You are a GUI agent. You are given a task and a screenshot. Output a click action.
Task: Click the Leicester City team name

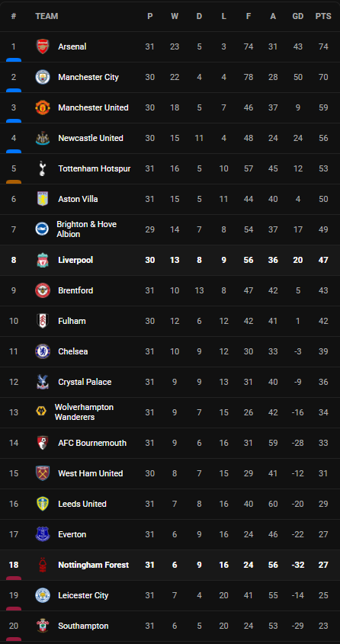point(83,595)
